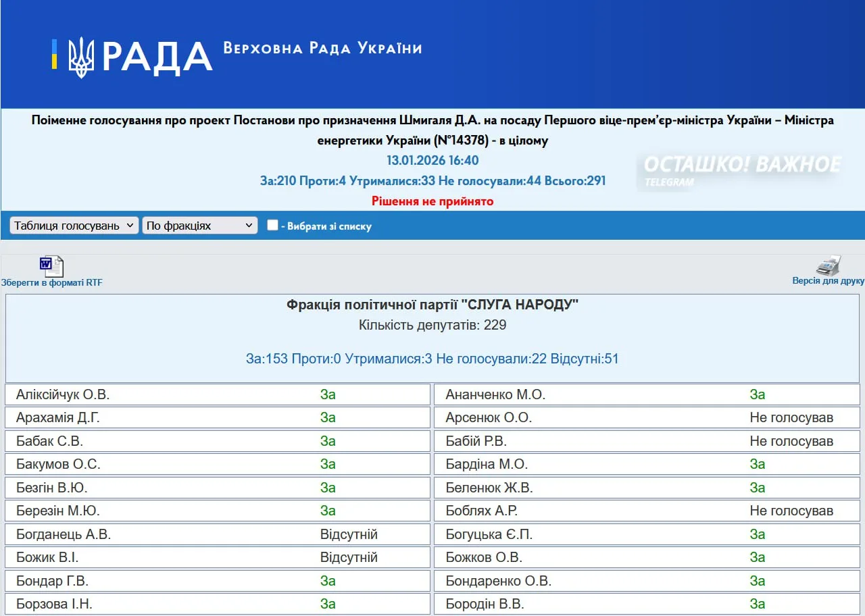
Task: Click the printer icon for print version
Action: pos(828,265)
